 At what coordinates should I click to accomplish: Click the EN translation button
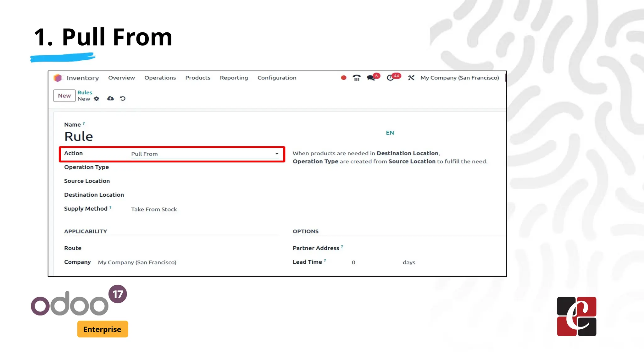pyautogui.click(x=390, y=133)
